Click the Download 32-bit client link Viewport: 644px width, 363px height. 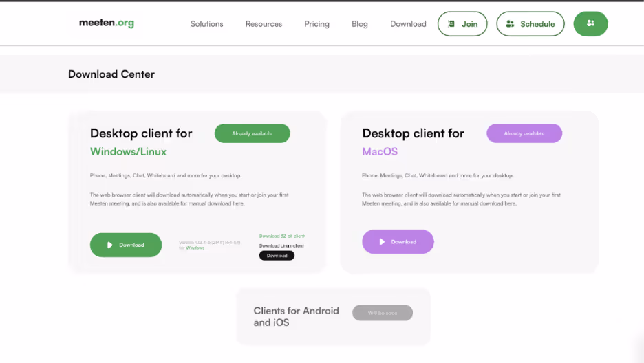coord(282,236)
